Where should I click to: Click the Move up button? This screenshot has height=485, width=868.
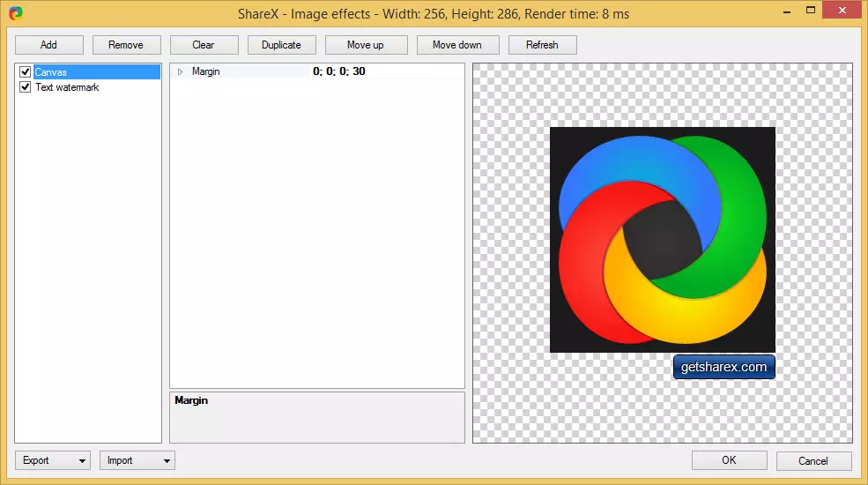(x=366, y=45)
